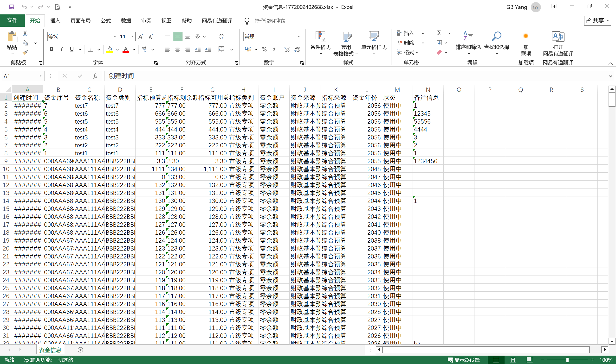616x364 pixels.
Task: Open the 文件 tab
Action: click(12, 20)
